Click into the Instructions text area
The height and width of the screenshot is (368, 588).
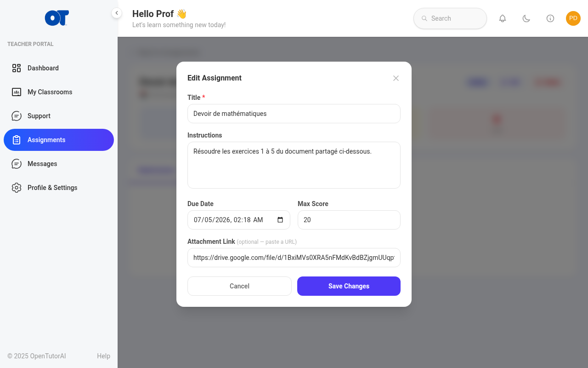[294, 165]
